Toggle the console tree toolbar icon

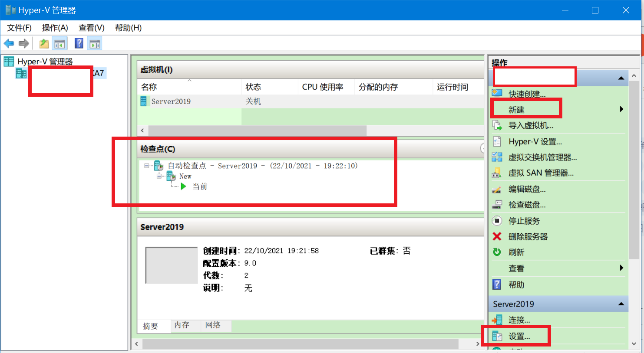59,43
